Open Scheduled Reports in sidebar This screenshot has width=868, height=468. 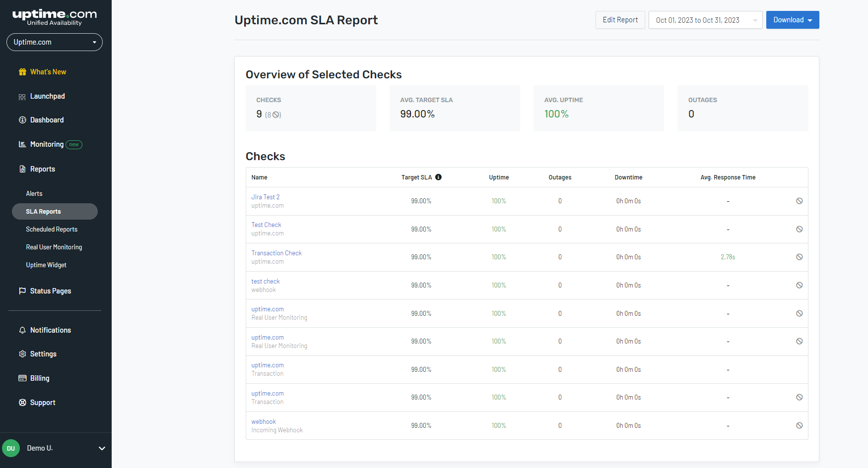(52, 229)
